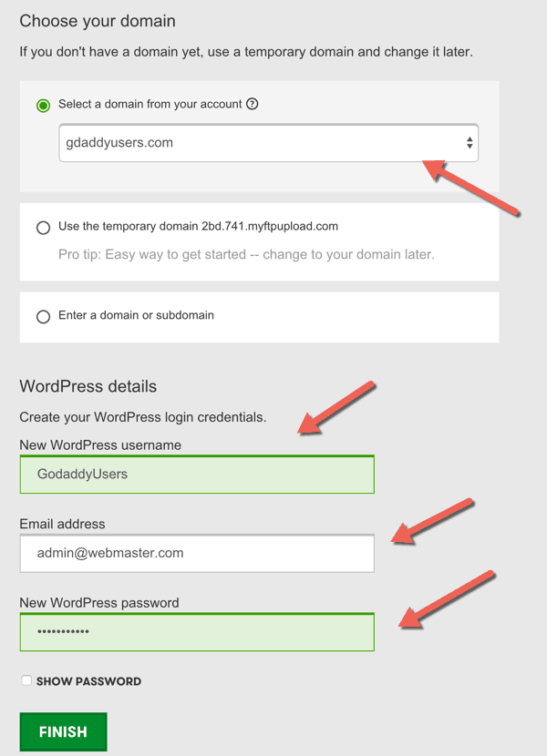Click the 'SHOW PASSWORD' label text
547x756 pixels.
tap(88, 681)
